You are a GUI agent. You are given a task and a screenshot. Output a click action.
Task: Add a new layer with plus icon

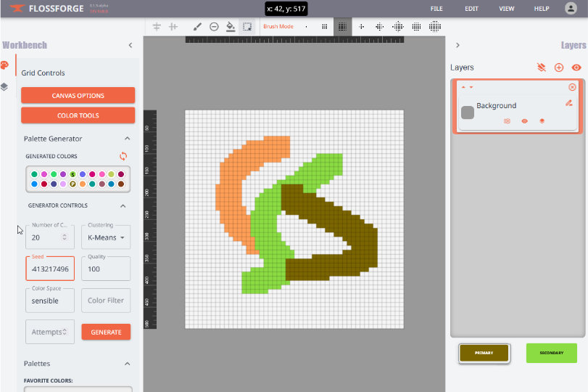[x=559, y=68]
